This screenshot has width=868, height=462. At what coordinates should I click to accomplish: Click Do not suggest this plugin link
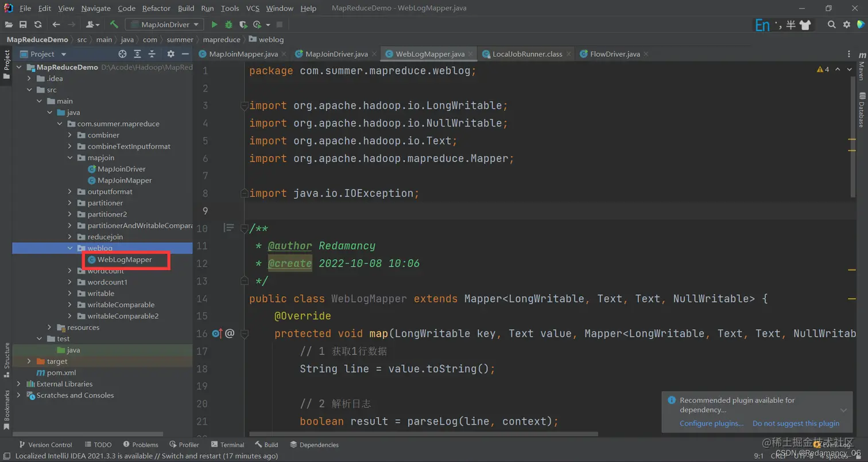click(x=796, y=423)
